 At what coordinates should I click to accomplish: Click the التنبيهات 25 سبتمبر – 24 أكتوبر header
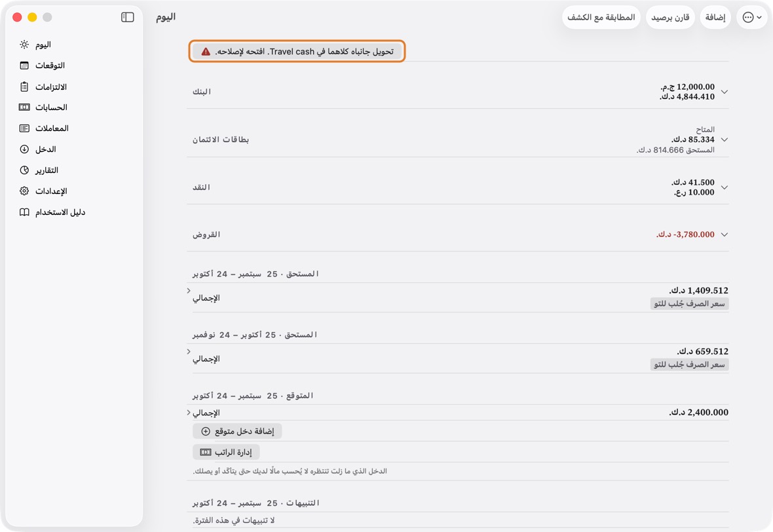[256, 503]
